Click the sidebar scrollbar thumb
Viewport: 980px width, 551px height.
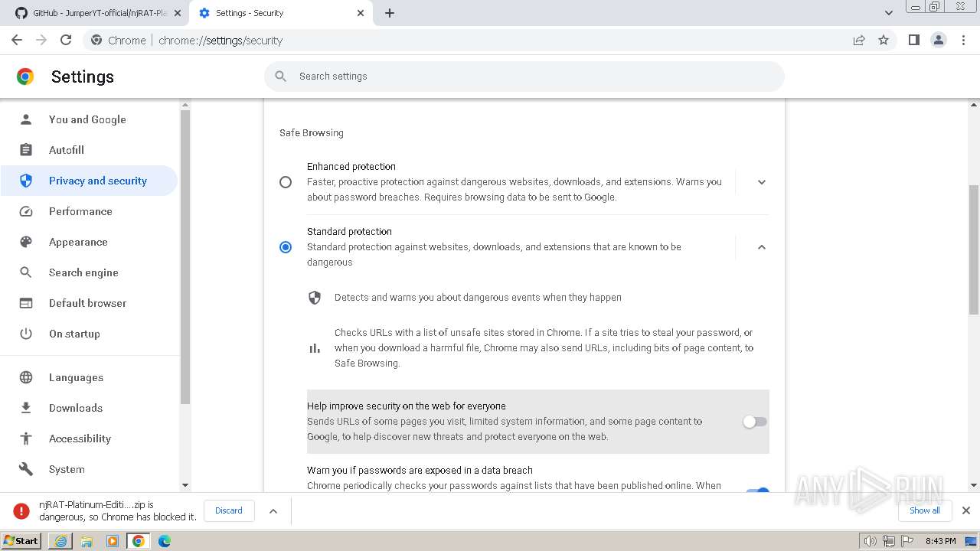[185, 256]
